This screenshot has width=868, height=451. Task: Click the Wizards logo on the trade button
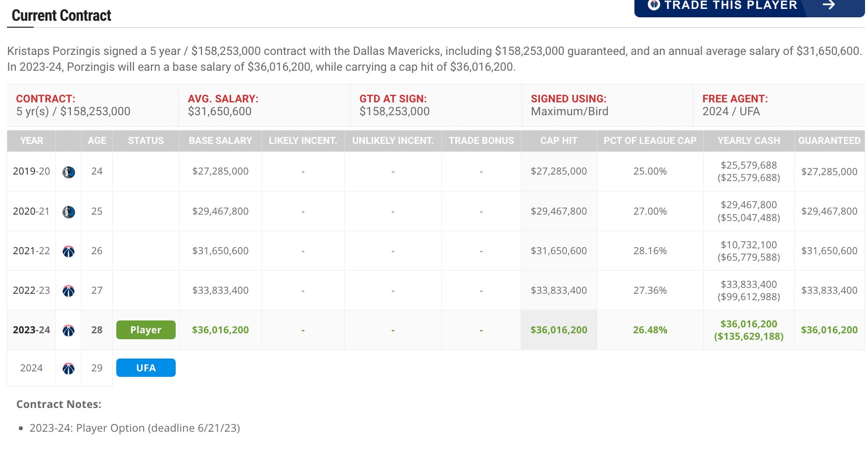coord(654,5)
